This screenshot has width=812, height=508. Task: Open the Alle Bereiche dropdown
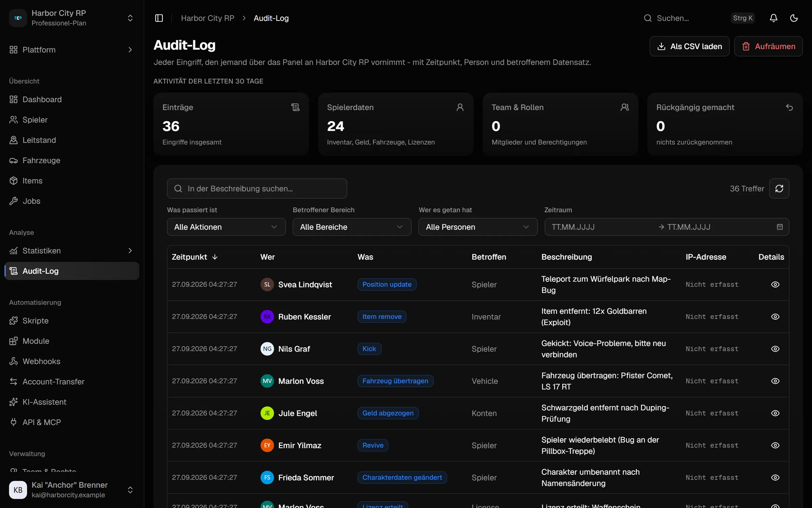352,227
